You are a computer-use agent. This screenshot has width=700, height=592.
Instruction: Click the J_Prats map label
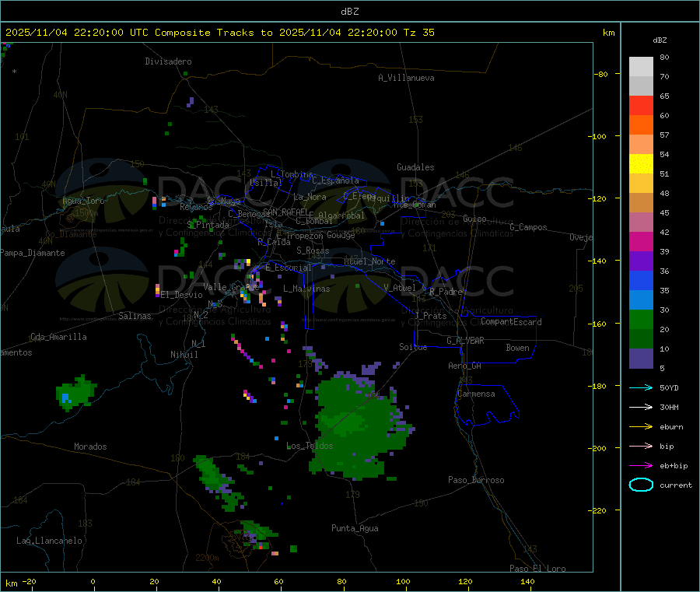pyautogui.click(x=431, y=316)
